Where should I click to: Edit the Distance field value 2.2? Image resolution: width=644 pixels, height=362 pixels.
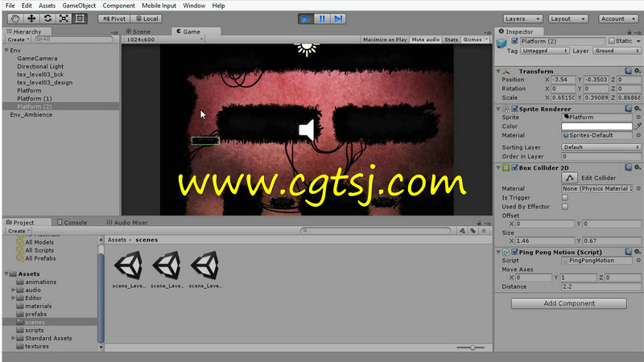coord(601,286)
